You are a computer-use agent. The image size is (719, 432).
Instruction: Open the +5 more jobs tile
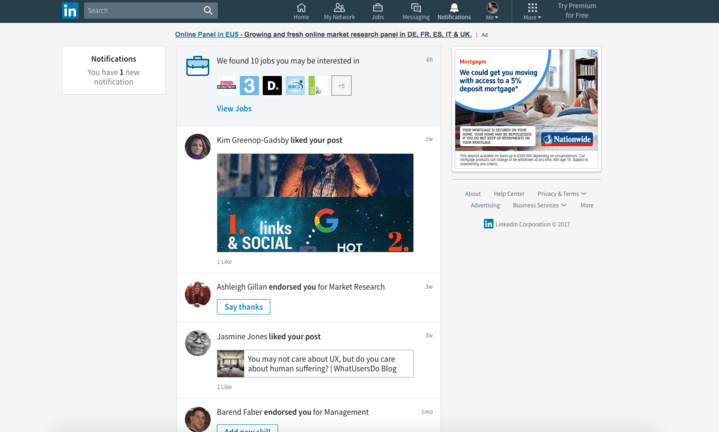341,86
